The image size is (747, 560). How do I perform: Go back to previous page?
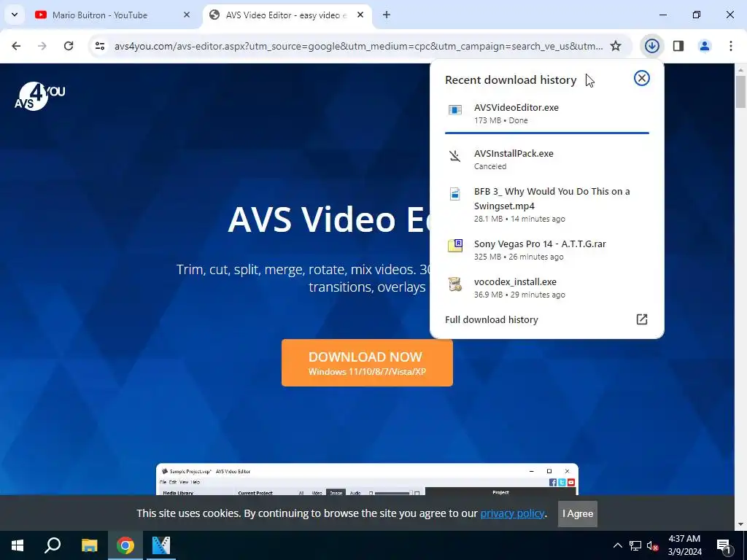coord(16,46)
